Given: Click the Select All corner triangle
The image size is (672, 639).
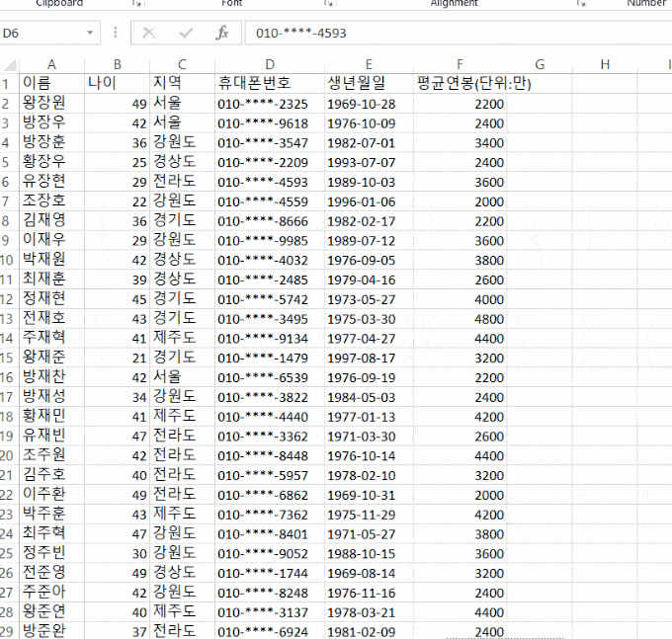Looking at the screenshot, I should coord(11,64).
